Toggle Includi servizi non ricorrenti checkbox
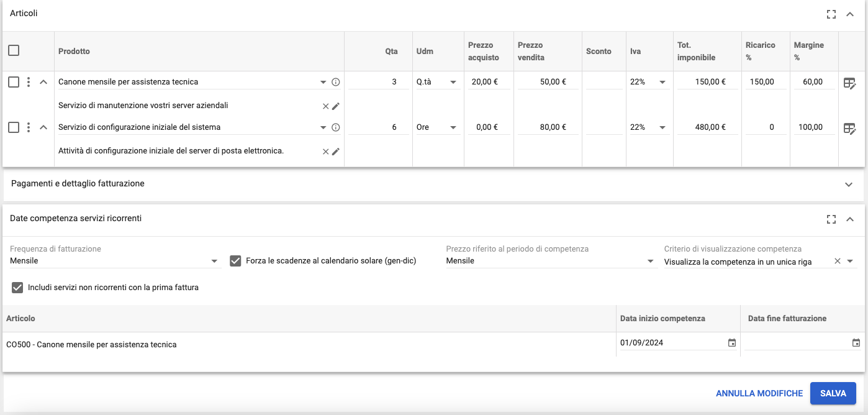This screenshot has height=415, width=868. 17,288
